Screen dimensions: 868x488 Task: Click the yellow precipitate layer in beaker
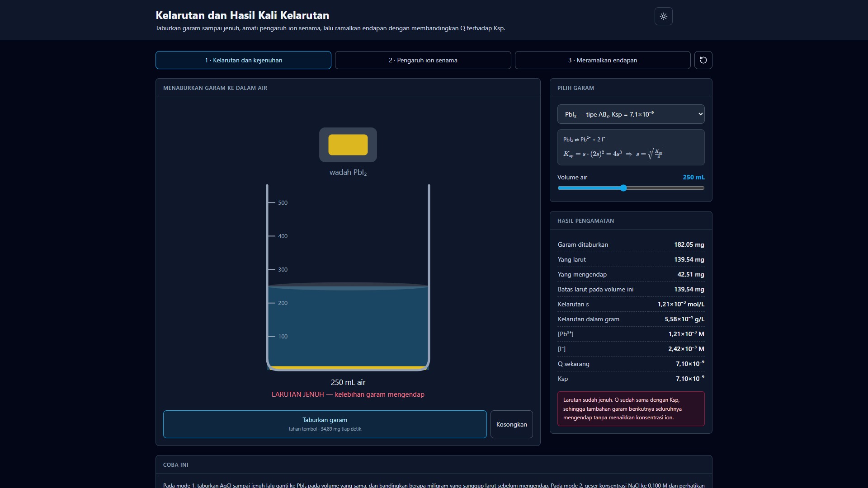(x=348, y=367)
